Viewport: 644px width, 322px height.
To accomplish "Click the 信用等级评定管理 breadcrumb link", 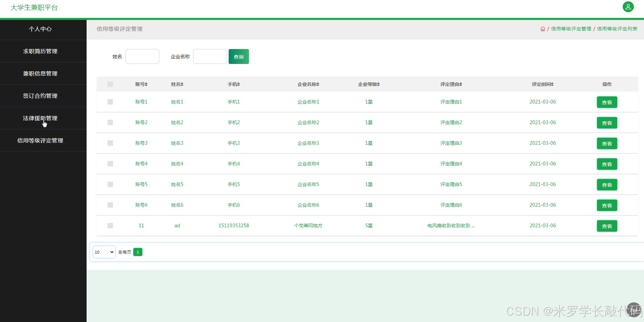I will (x=571, y=29).
